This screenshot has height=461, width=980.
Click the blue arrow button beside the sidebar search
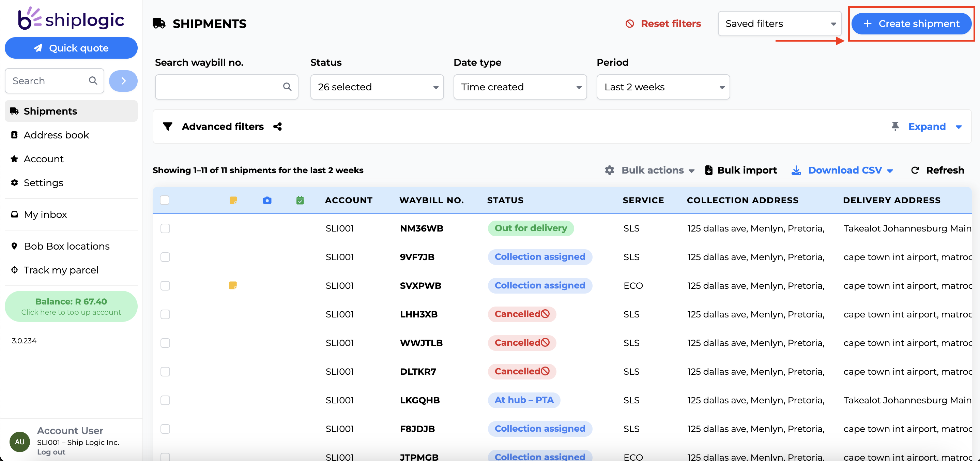pyautogui.click(x=123, y=81)
